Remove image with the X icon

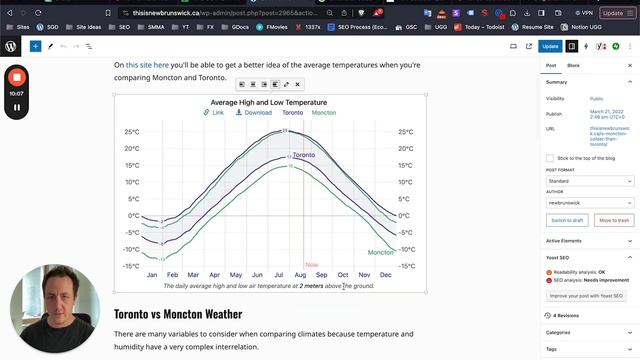point(298,84)
